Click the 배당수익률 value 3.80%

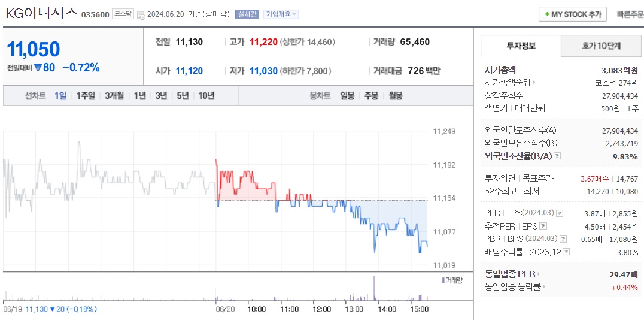click(x=628, y=252)
